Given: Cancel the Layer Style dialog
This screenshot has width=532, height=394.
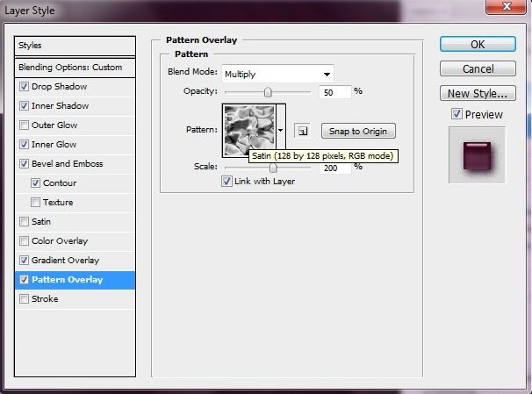Looking at the screenshot, I should tap(478, 68).
